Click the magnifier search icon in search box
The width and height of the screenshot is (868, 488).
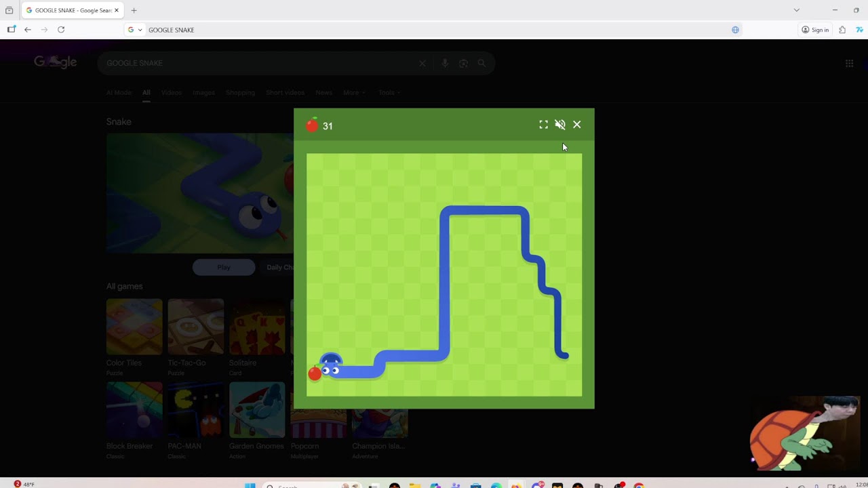pyautogui.click(x=481, y=63)
